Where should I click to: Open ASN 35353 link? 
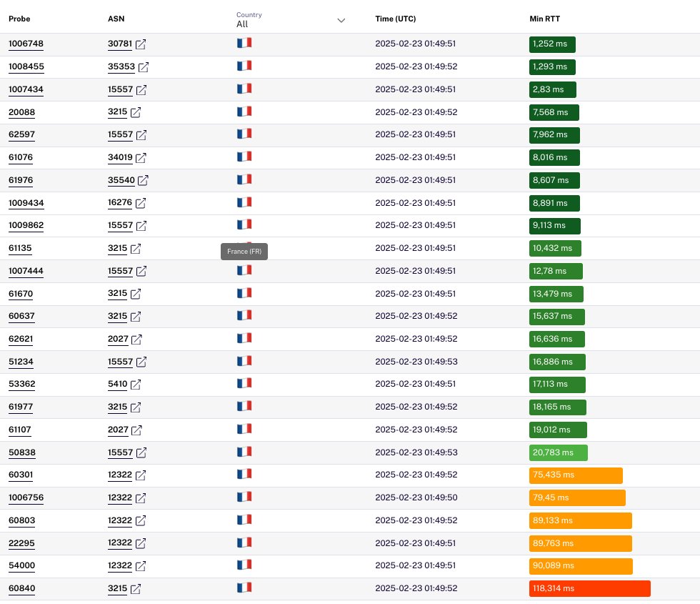click(x=121, y=66)
